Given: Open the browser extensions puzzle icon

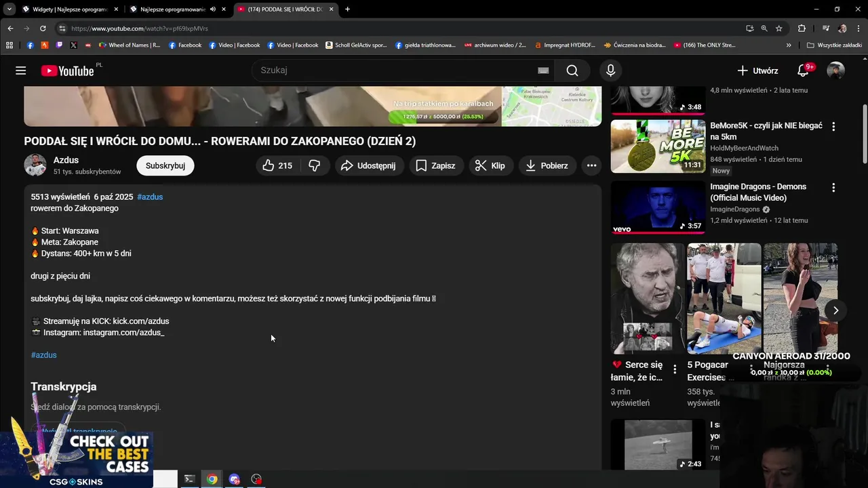Looking at the screenshot, I should click(x=802, y=28).
